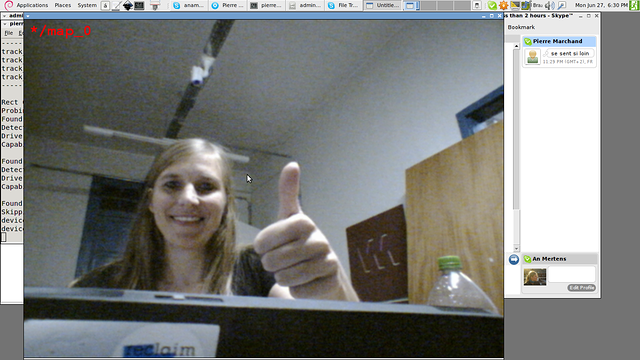Switch to the 'admin...' taskbar window

coord(305,5)
